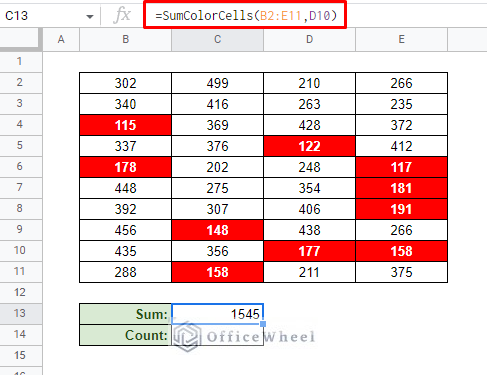487x375 pixels.
Task: Click cell containing 337
Action: point(125,146)
